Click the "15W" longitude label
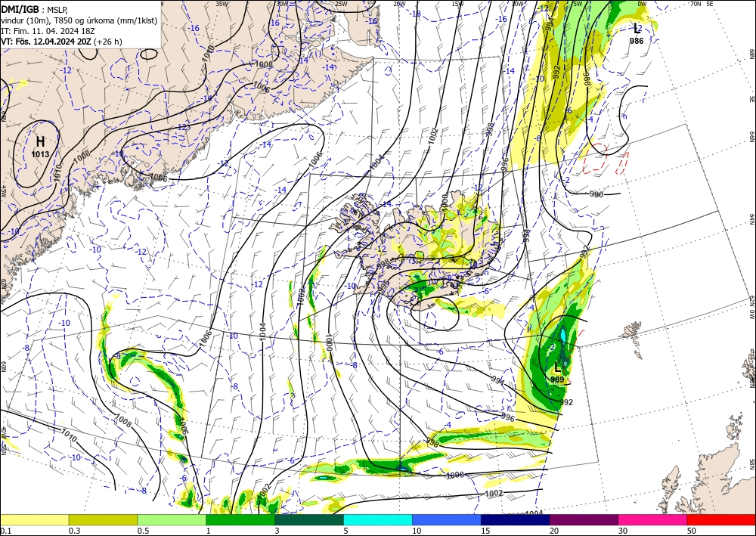 click(x=457, y=4)
